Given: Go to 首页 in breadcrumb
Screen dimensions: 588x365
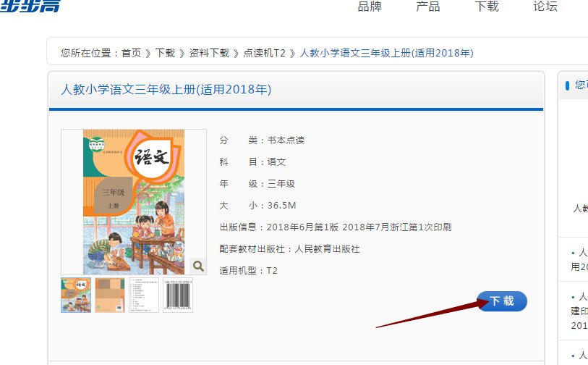Looking at the screenshot, I should click(131, 53).
